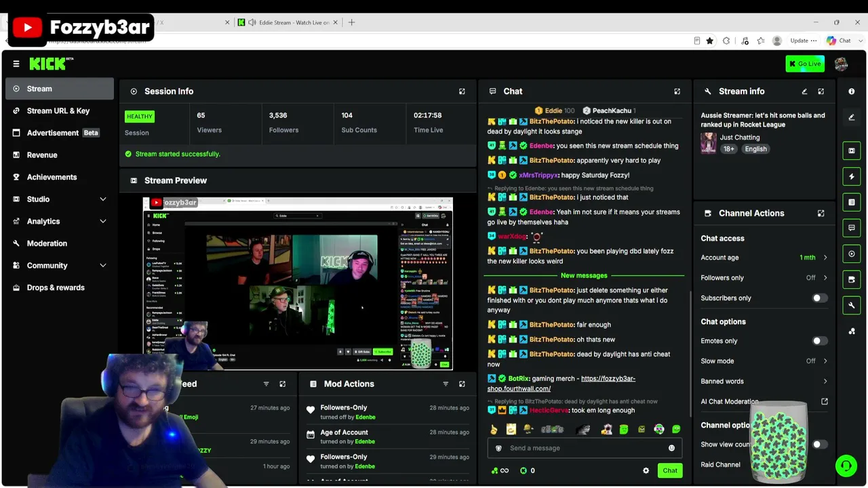
Task: Click the Send a message input field
Action: point(585,448)
